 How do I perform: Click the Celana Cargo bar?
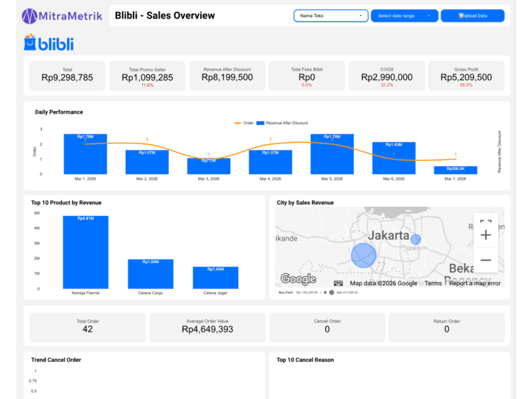point(150,273)
